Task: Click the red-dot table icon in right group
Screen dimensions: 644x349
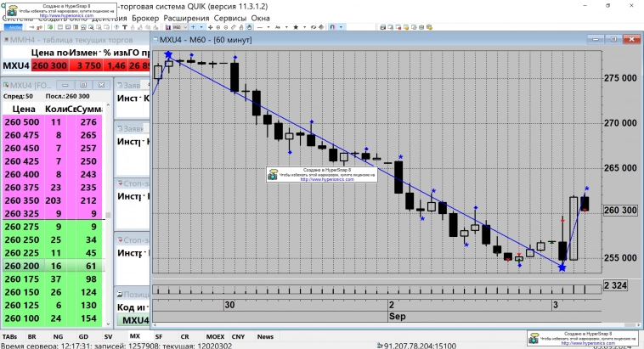Action: tap(398, 27)
